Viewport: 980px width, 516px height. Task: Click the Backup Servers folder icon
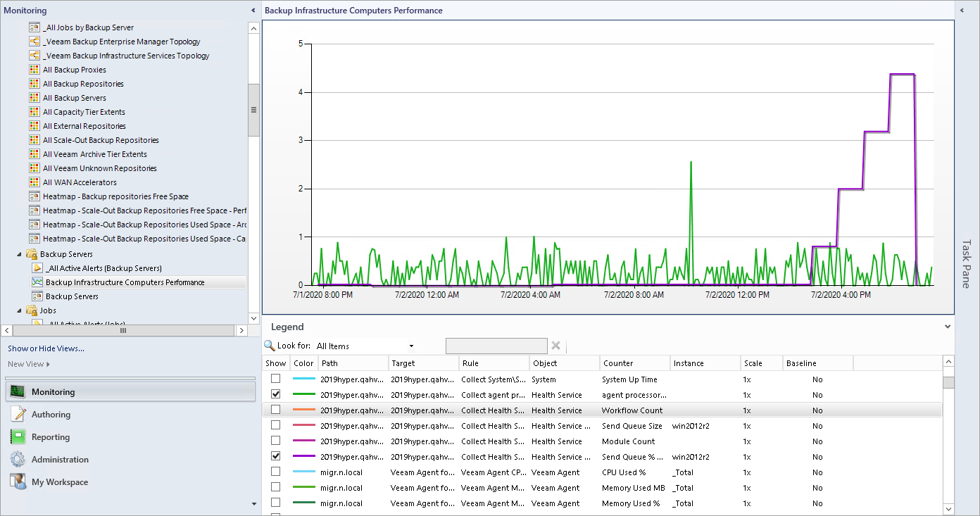click(x=31, y=254)
